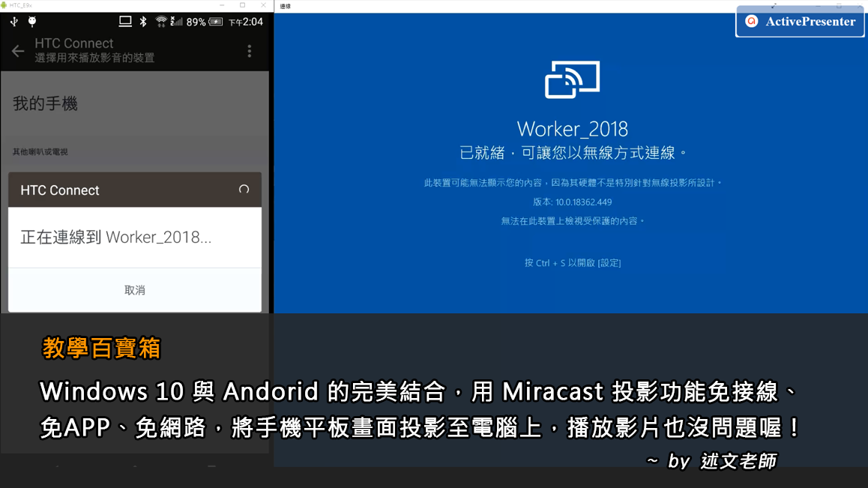Click the wireless projection icon above Worker_2018
This screenshot has height=488, width=868.
click(573, 79)
